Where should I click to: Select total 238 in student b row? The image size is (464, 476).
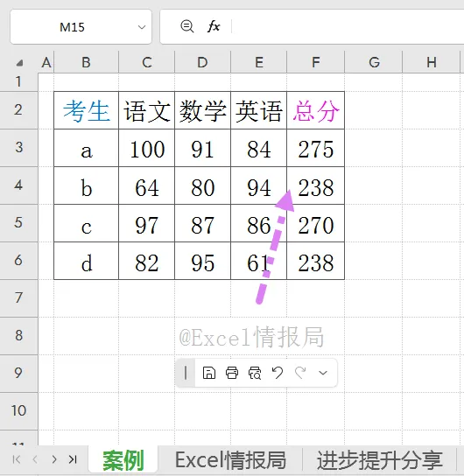pos(316,185)
